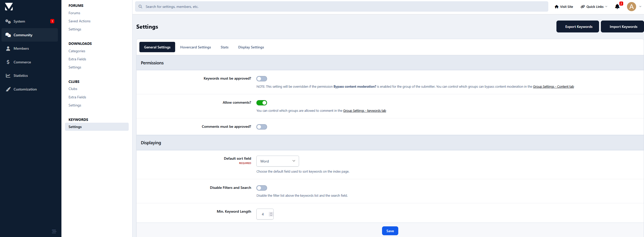Enable Keywords must be approved toggle
This screenshot has height=237, width=644.
[x=261, y=79]
